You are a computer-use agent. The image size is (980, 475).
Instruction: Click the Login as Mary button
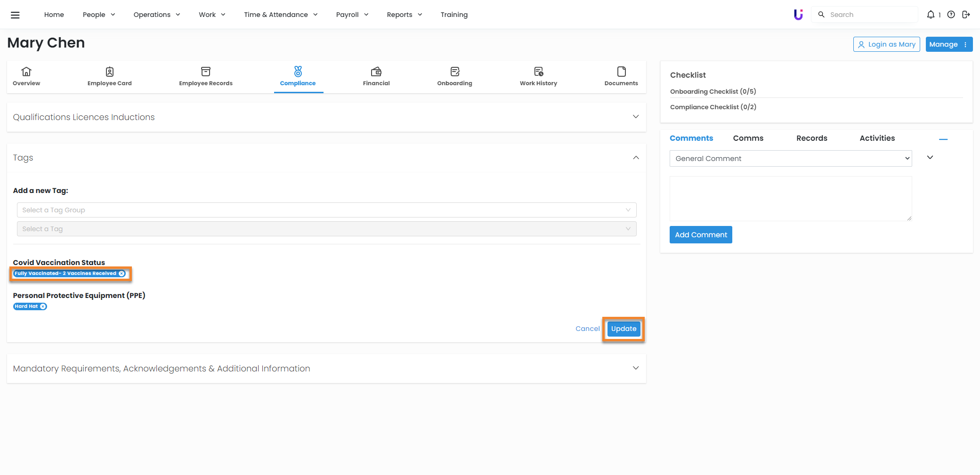[x=886, y=44]
